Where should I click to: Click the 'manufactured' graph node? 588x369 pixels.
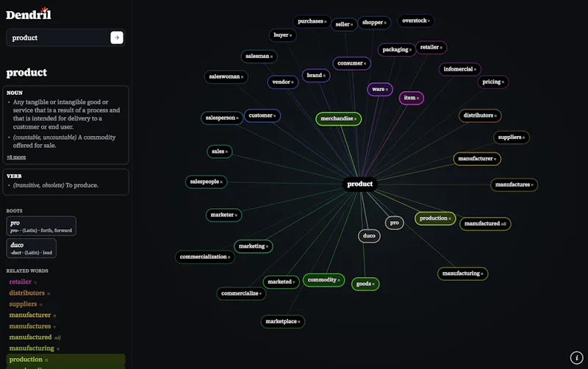click(485, 224)
